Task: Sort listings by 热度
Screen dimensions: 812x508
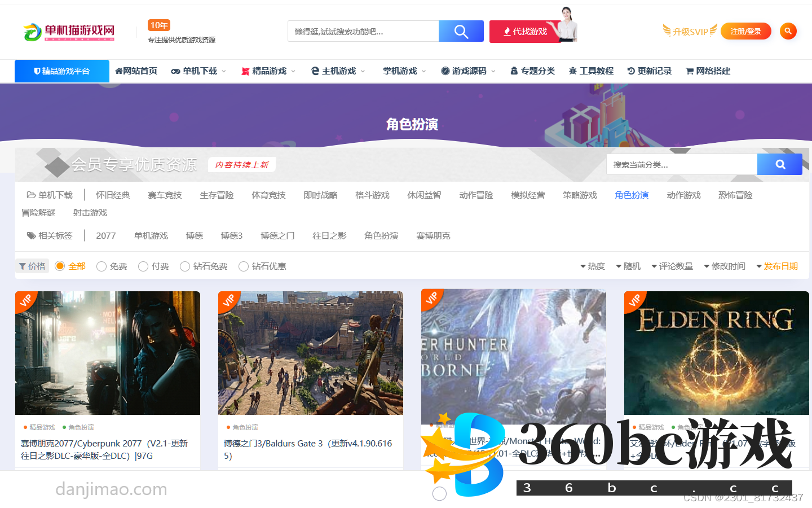Action: click(x=593, y=266)
